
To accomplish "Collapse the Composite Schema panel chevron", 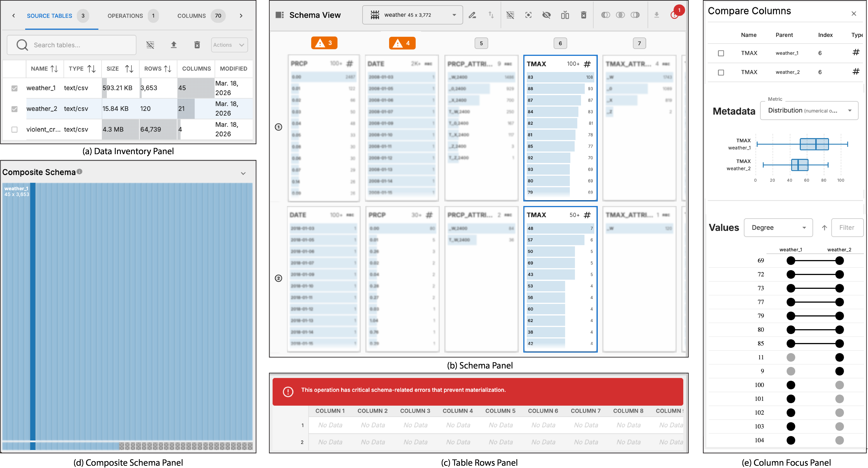I will tap(243, 173).
